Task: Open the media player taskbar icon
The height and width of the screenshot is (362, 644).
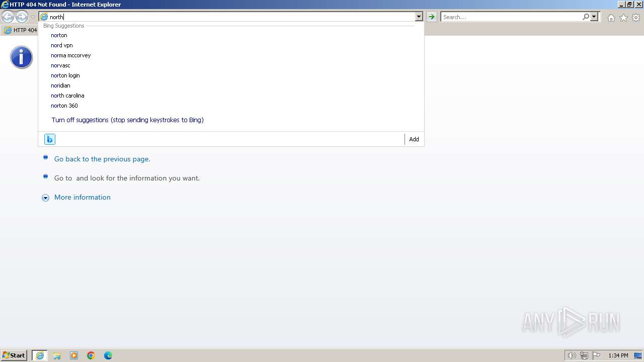Action: (74, 355)
